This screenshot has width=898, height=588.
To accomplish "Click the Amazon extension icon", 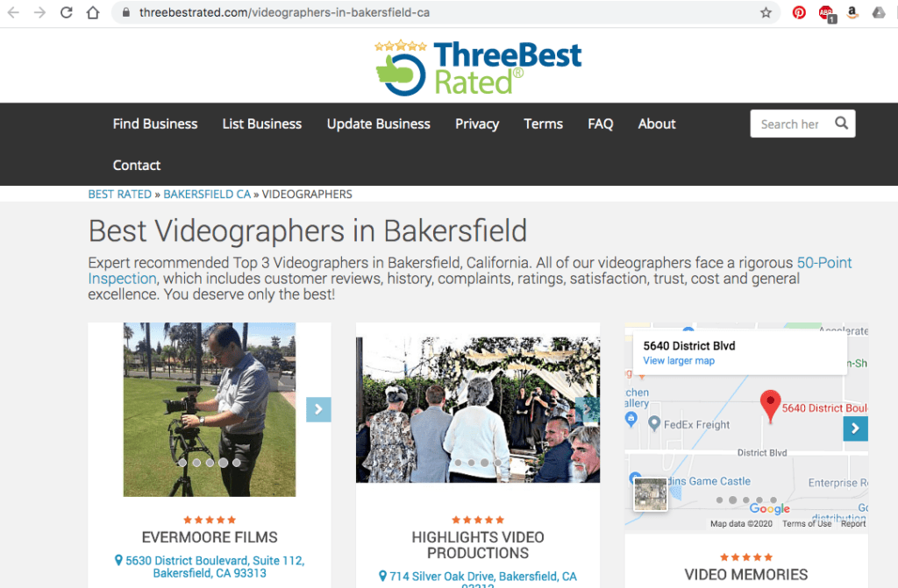I will 852,13.
